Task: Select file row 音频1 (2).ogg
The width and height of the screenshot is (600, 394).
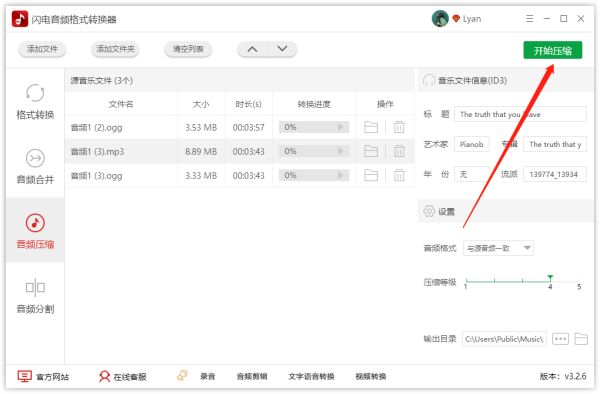Action: (240, 127)
